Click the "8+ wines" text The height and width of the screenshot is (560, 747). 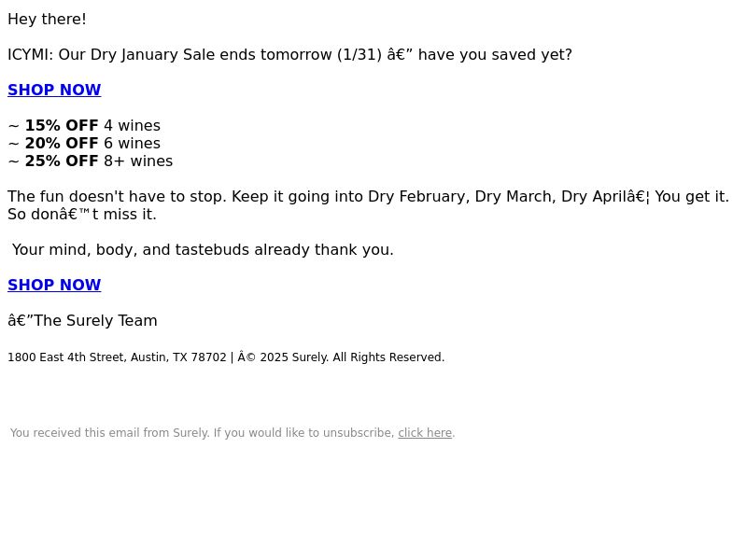pos(138,161)
